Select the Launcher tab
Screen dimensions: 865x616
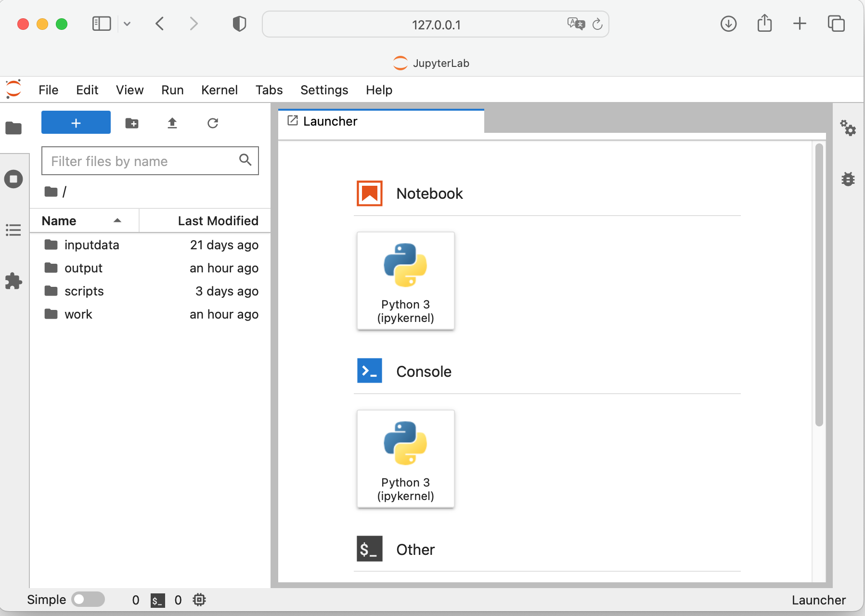381,121
